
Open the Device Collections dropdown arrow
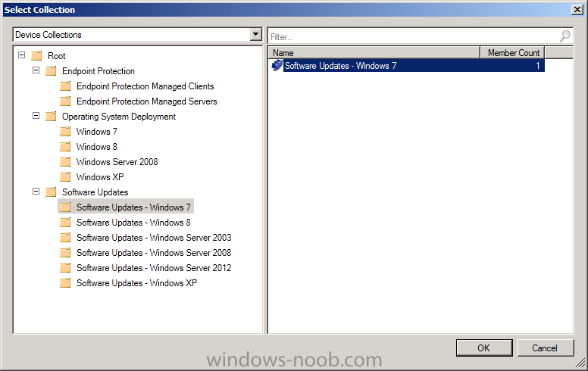256,35
